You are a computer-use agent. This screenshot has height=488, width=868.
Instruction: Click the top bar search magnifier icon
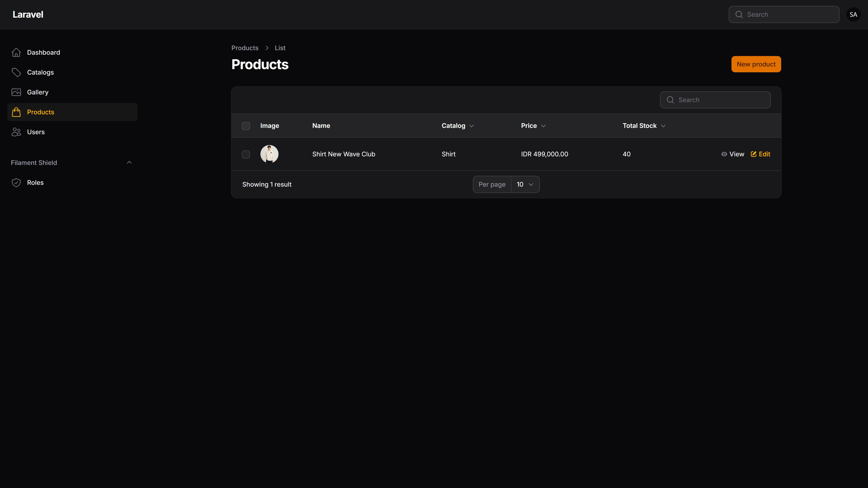tap(739, 14)
